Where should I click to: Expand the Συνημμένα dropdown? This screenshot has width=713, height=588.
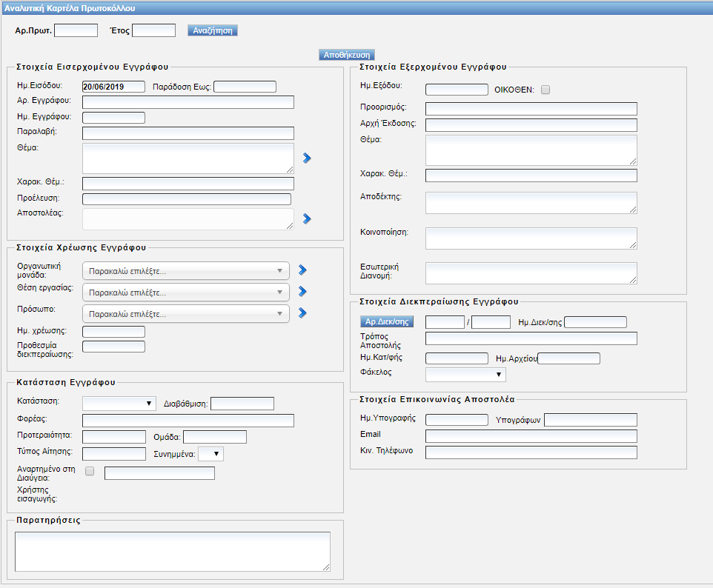(x=210, y=454)
